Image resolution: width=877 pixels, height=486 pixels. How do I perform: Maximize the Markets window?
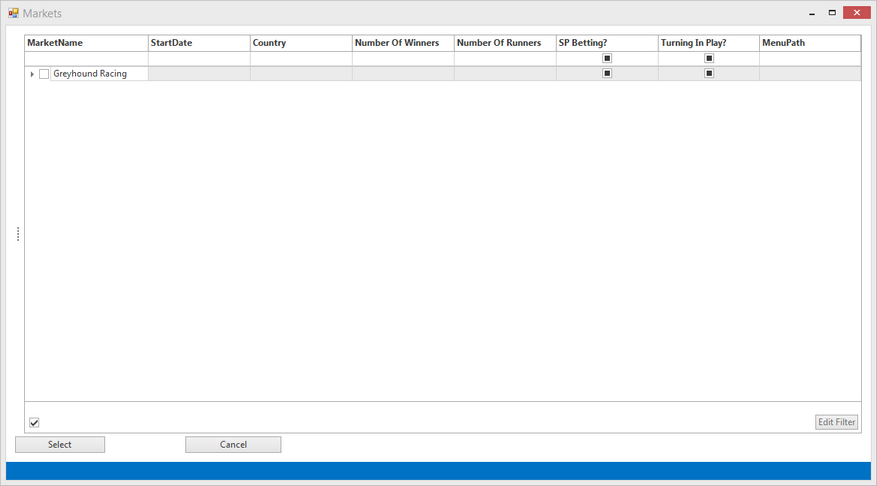pos(832,13)
